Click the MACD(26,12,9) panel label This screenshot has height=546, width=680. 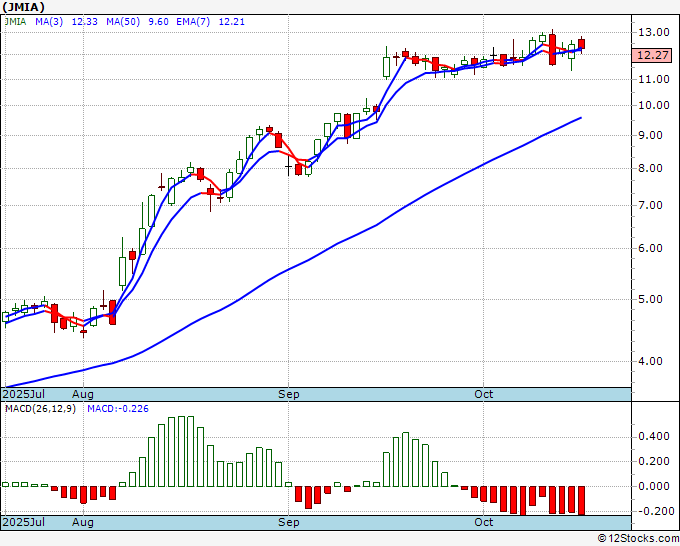[x=40, y=409]
